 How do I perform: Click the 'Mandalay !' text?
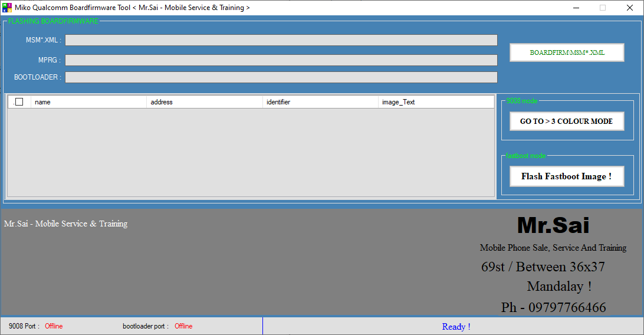point(560,286)
